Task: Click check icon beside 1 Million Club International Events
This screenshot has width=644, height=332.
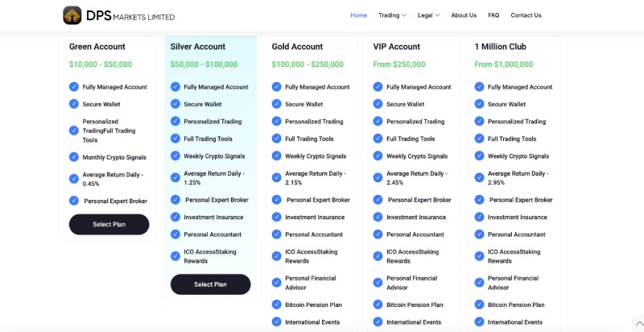Action: [480, 322]
